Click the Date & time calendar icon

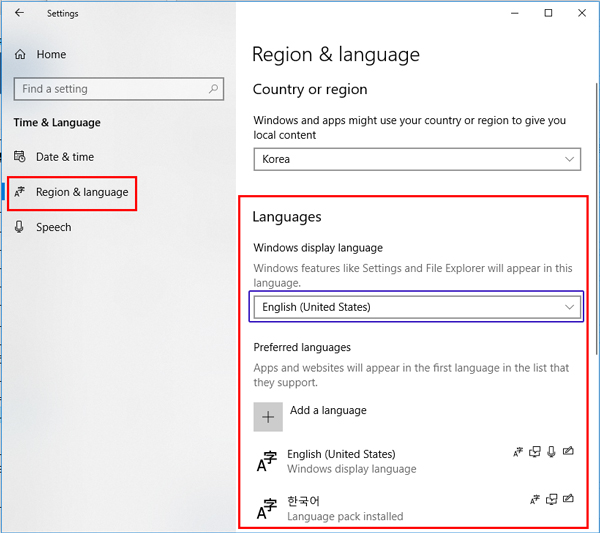pos(20,156)
